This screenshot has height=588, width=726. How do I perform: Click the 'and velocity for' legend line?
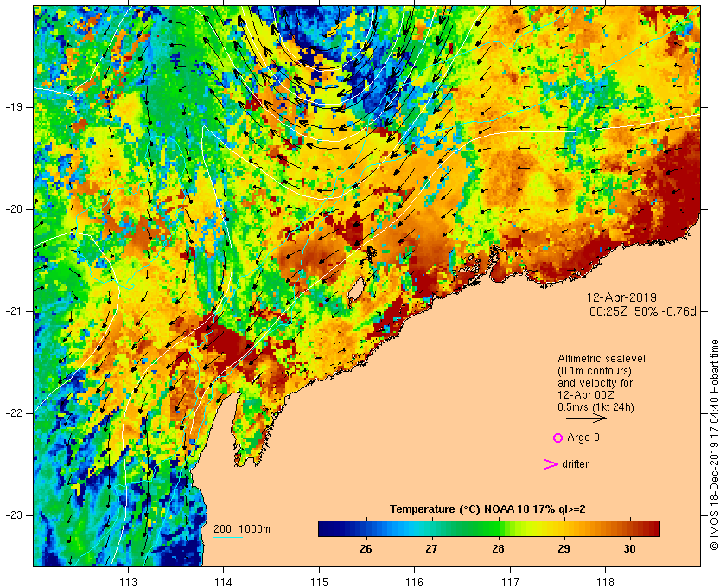(x=595, y=383)
